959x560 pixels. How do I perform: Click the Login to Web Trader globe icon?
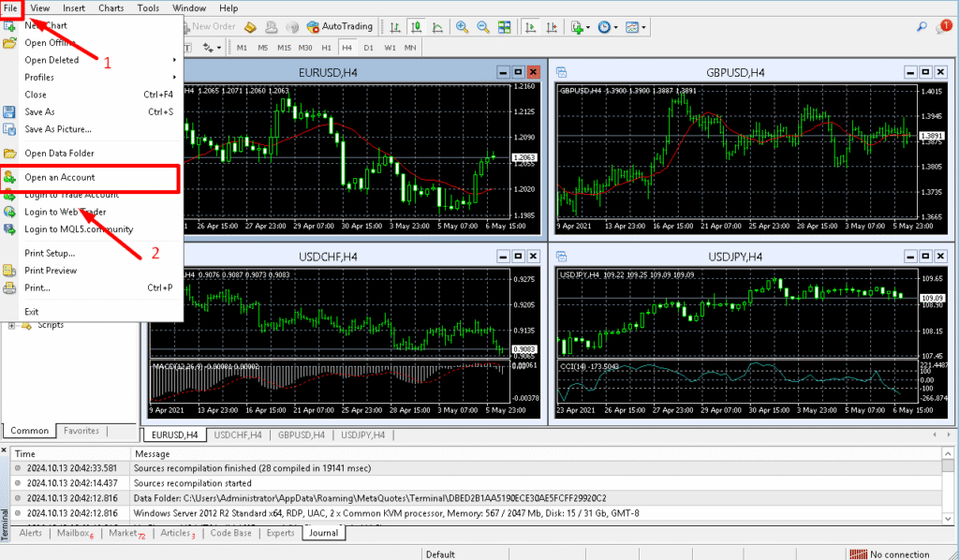pos(9,212)
